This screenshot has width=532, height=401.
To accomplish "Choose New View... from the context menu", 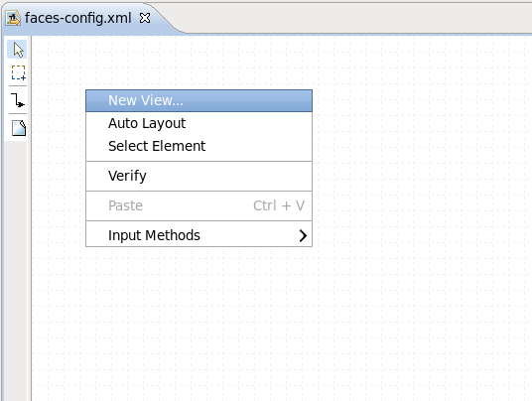I will pyautogui.click(x=199, y=101).
